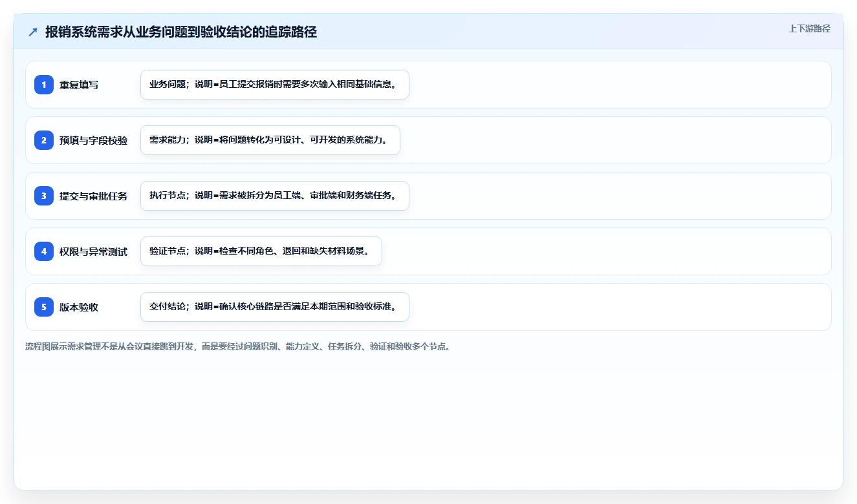Open the 交付结论 description box
857x504 pixels.
(x=275, y=307)
